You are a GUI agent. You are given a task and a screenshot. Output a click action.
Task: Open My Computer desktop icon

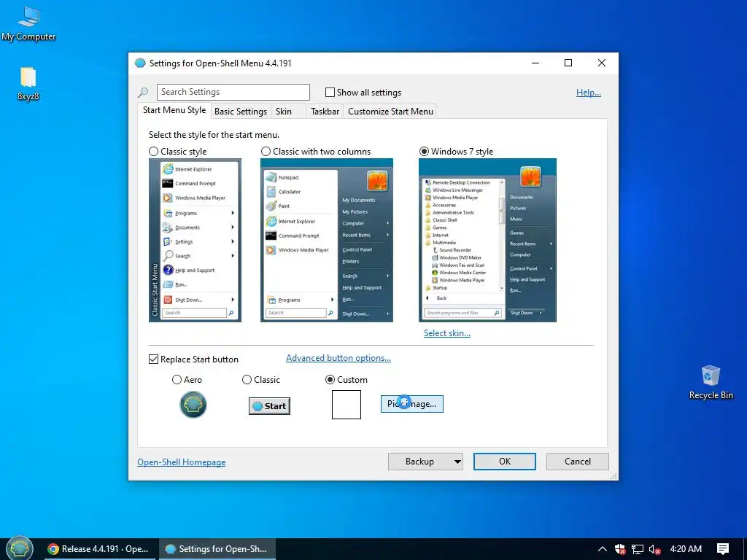(x=28, y=24)
